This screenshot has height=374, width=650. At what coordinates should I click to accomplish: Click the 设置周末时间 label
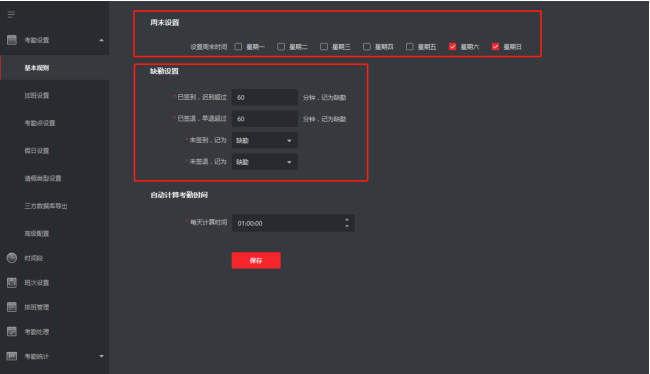click(209, 47)
